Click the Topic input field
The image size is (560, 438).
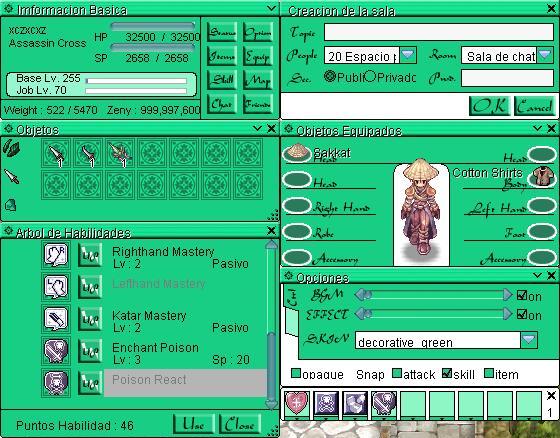pyautogui.click(x=439, y=32)
